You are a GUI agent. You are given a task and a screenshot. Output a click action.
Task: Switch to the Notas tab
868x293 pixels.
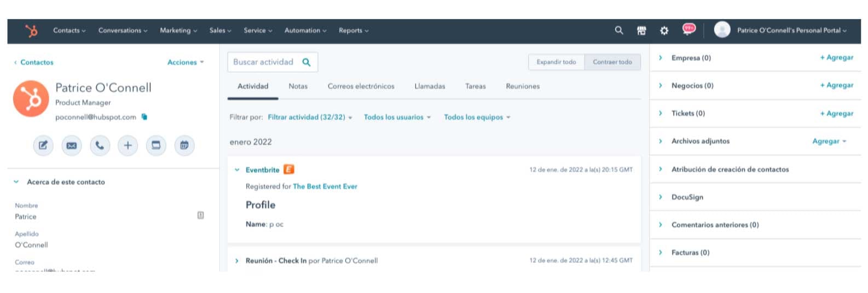click(298, 86)
